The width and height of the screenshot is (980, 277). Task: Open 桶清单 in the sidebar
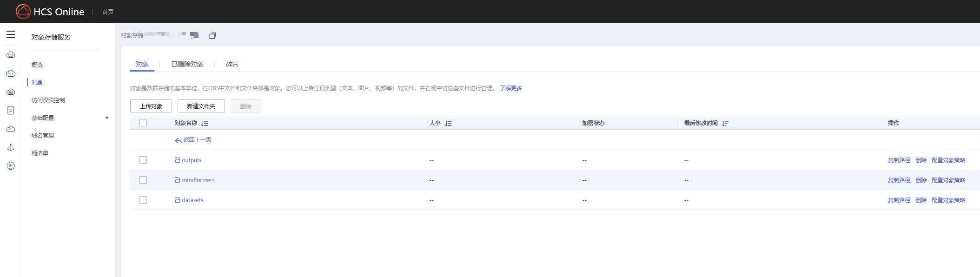pos(40,153)
